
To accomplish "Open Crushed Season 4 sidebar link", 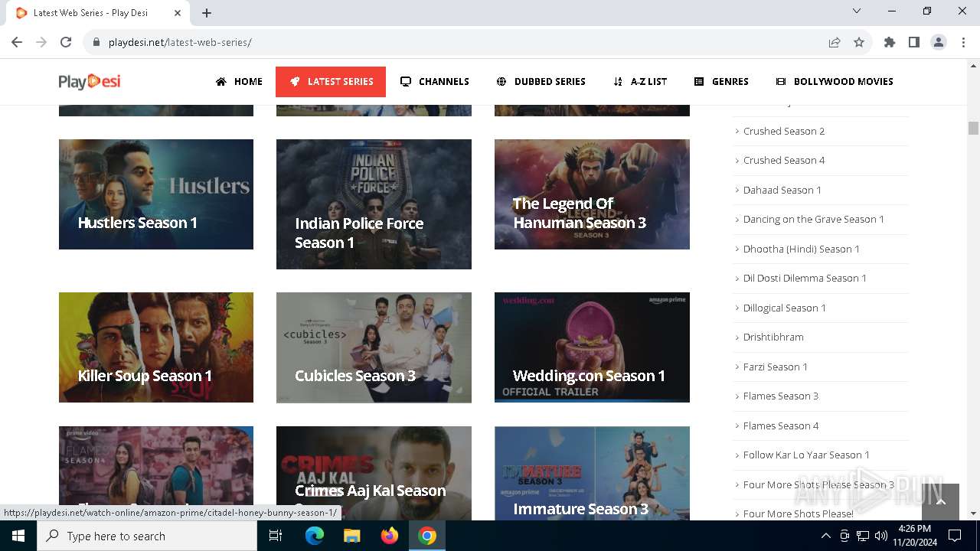I will [x=784, y=160].
